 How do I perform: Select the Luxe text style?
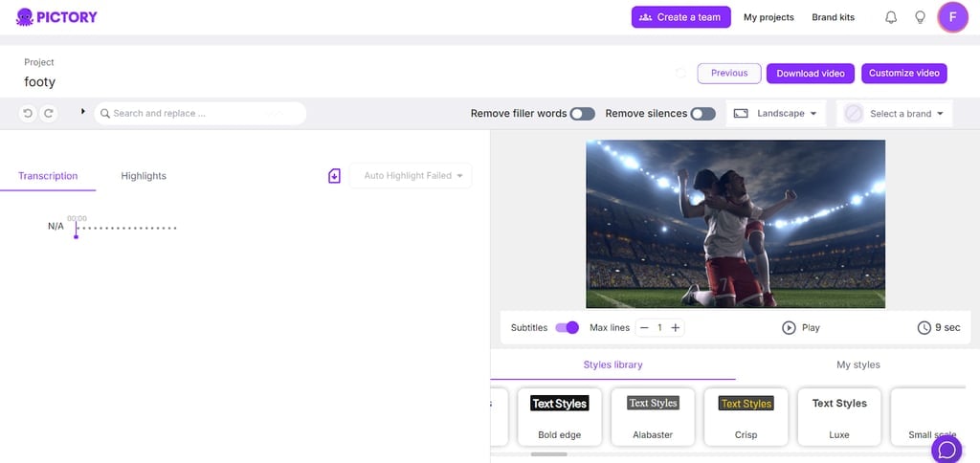click(x=839, y=417)
